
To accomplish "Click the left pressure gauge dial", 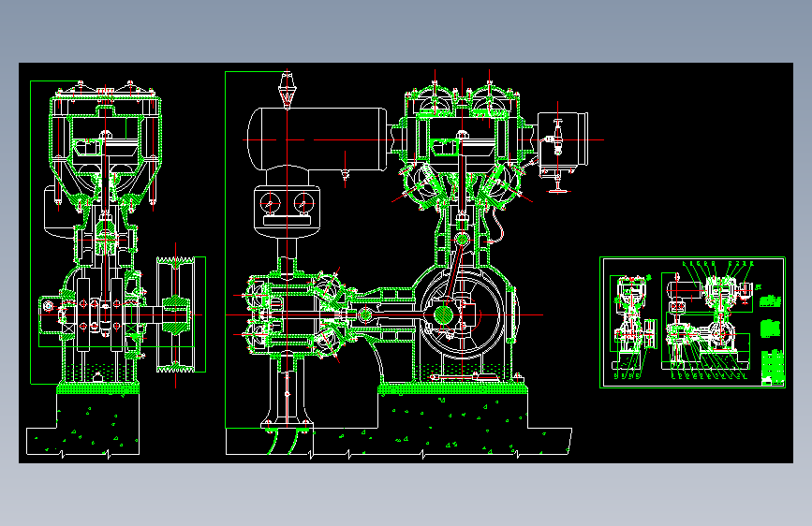I will (x=270, y=202).
